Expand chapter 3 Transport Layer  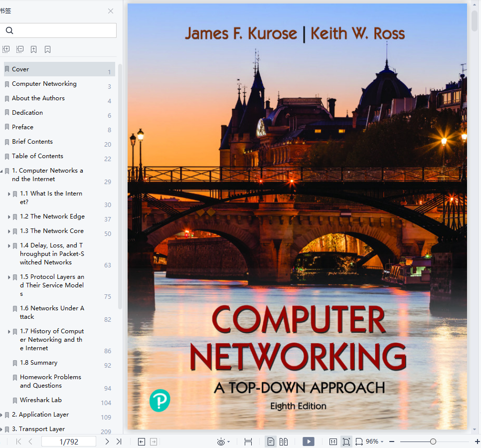click(x=1, y=429)
